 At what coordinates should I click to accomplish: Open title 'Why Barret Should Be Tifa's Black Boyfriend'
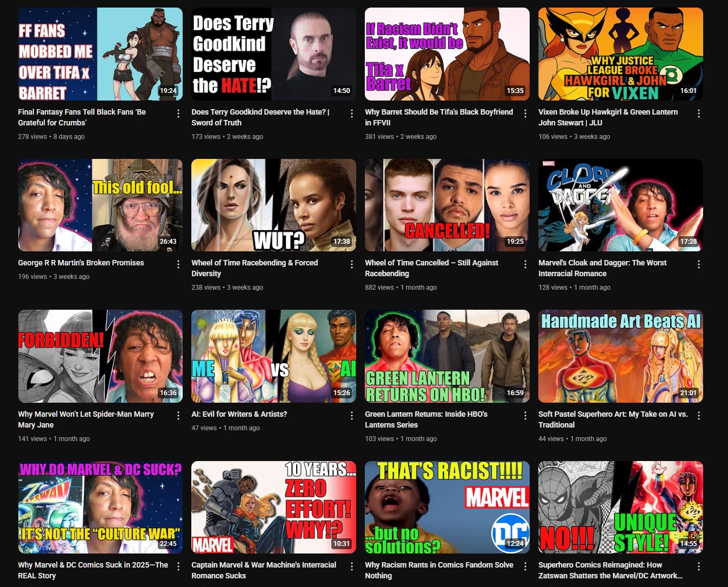click(439, 117)
